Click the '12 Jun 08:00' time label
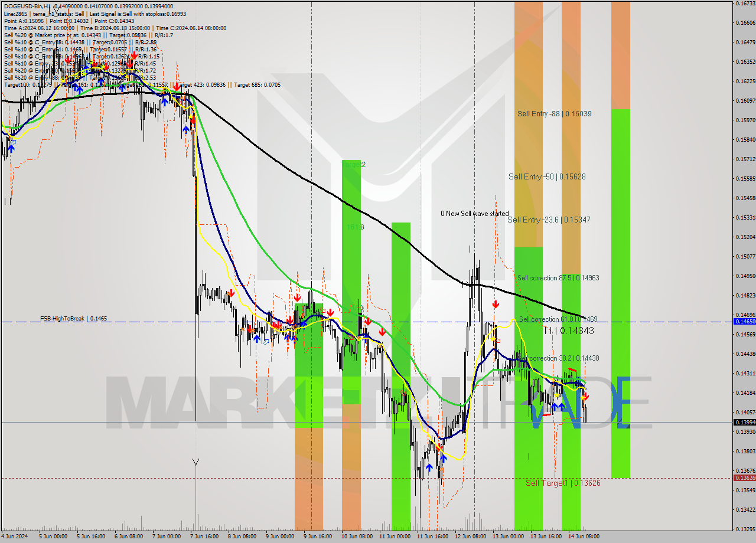Screen dimensions: 756x543 pyautogui.click(x=470, y=537)
